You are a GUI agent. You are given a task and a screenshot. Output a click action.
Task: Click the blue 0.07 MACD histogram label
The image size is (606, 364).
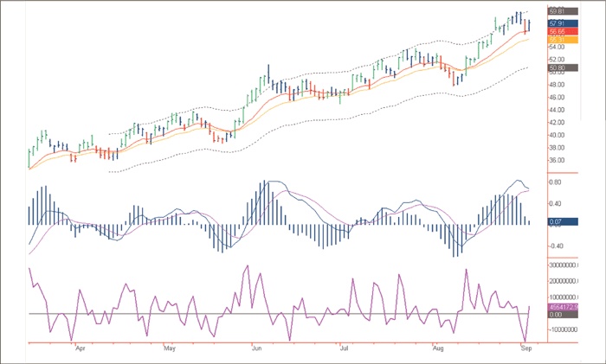tap(557, 223)
